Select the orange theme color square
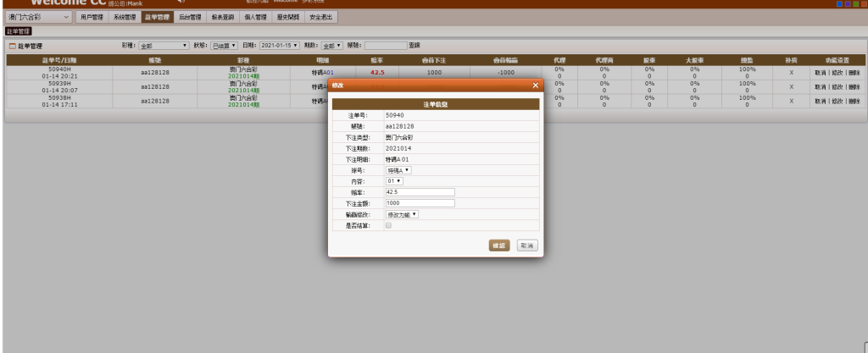The height and width of the screenshot is (353, 868). [862, 3]
